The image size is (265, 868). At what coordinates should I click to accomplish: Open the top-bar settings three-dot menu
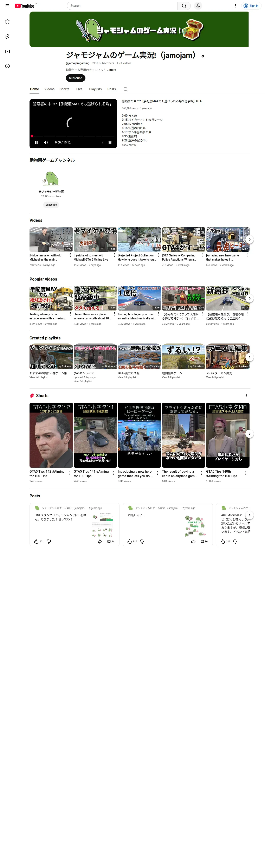pyautogui.click(x=235, y=6)
